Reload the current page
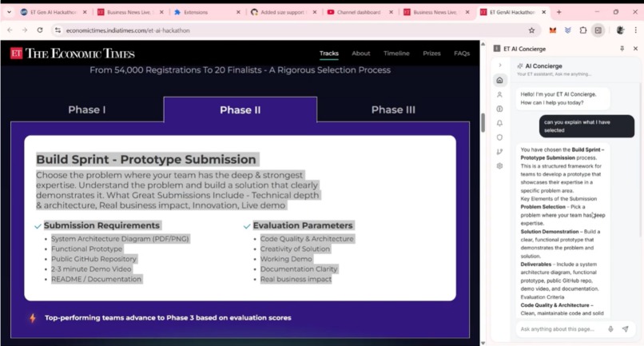Viewport: 644px width, 346px height. click(x=40, y=30)
